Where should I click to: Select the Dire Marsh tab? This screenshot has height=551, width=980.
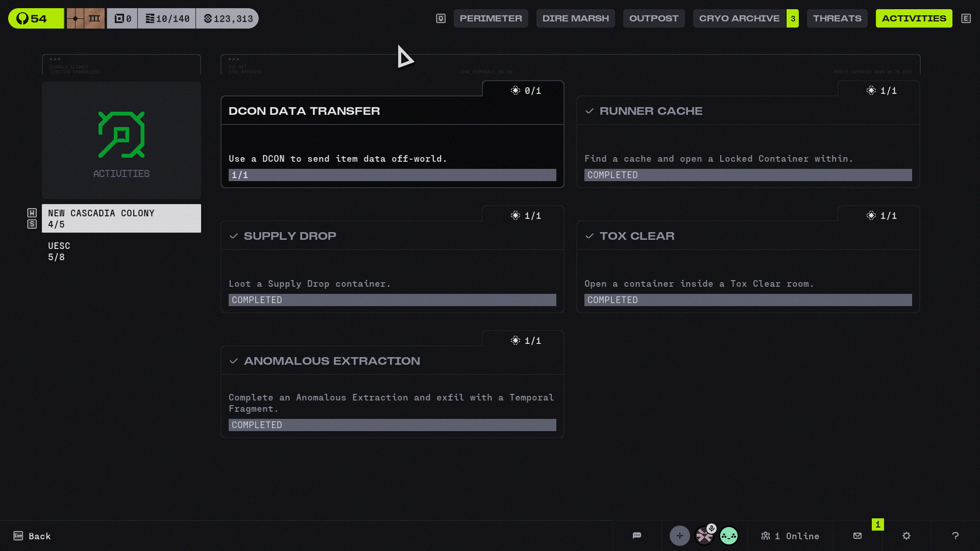pos(575,18)
